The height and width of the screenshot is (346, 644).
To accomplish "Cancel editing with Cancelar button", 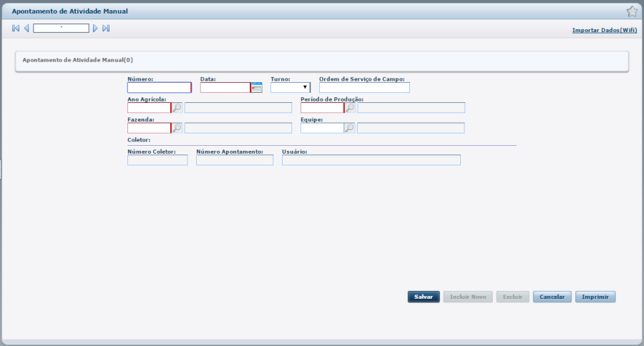I will 552,297.
